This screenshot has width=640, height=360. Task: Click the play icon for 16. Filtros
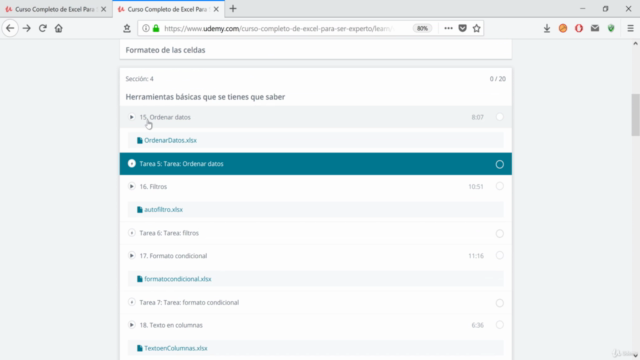pyautogui.click(x=131, y=187)
